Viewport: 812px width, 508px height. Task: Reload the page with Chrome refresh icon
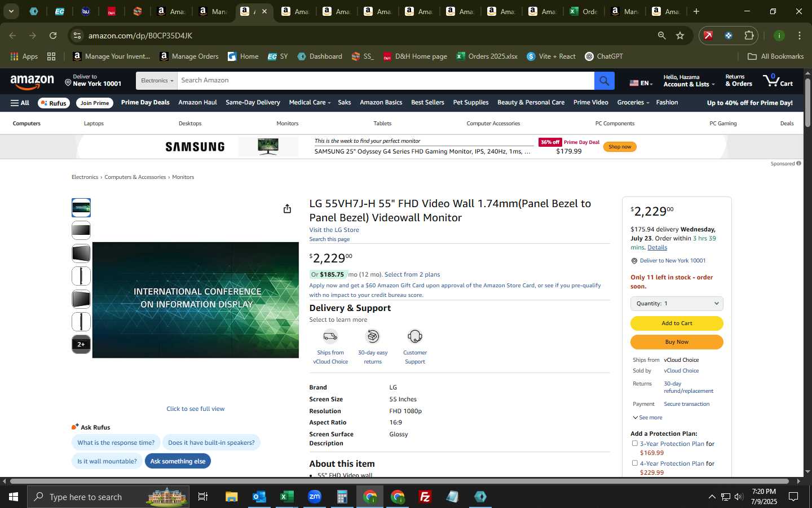[53, 36]
